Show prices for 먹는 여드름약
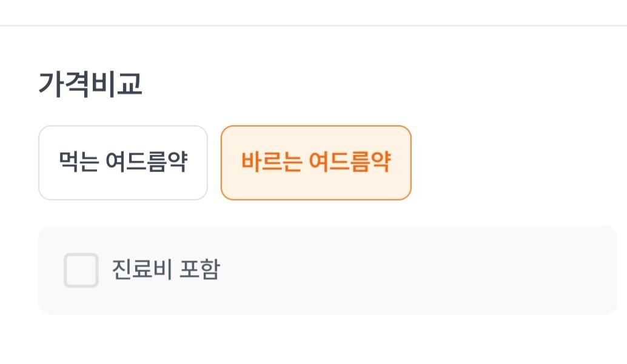This screenshot has height=364, width=627. tap(123, 163)
